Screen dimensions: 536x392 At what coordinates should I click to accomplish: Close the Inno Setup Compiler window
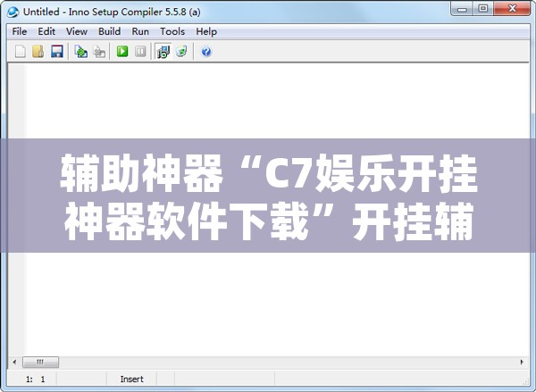512,9
